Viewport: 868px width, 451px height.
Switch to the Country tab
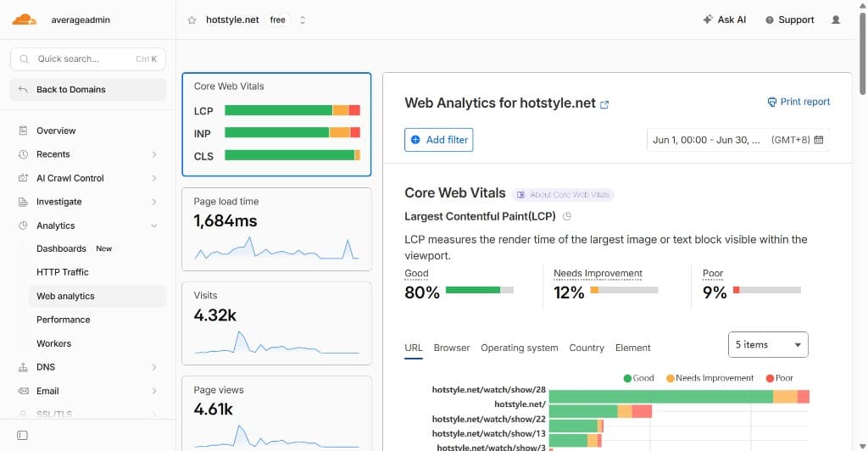587,348
